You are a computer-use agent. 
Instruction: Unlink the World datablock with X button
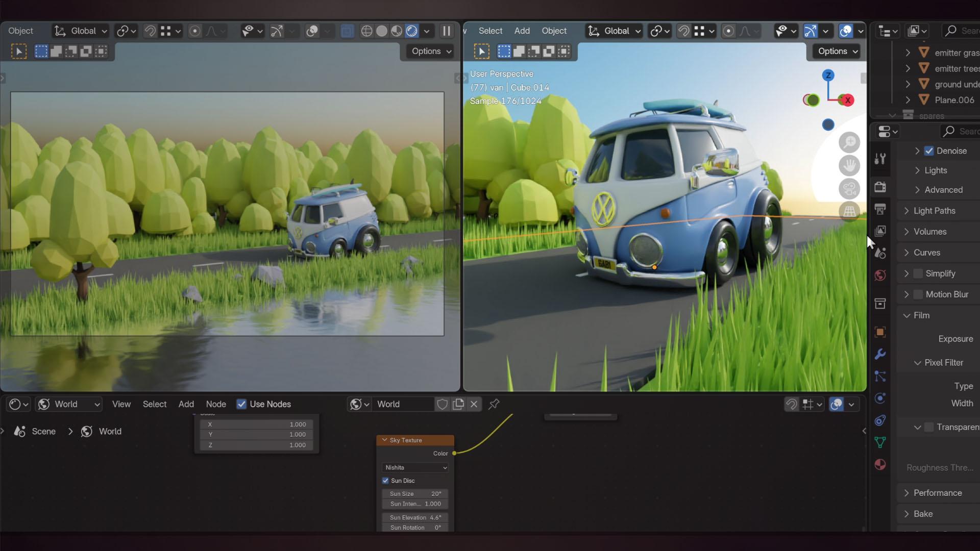[474, 404]
